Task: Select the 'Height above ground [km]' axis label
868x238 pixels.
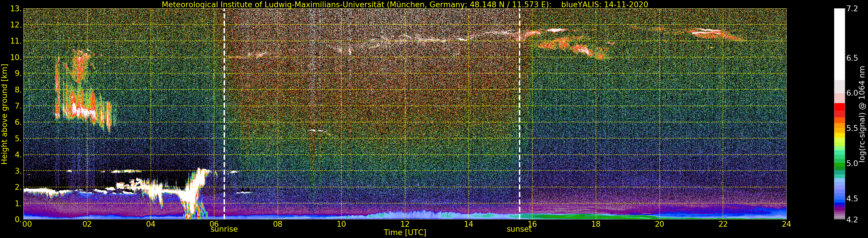Action: coord(4,114)
